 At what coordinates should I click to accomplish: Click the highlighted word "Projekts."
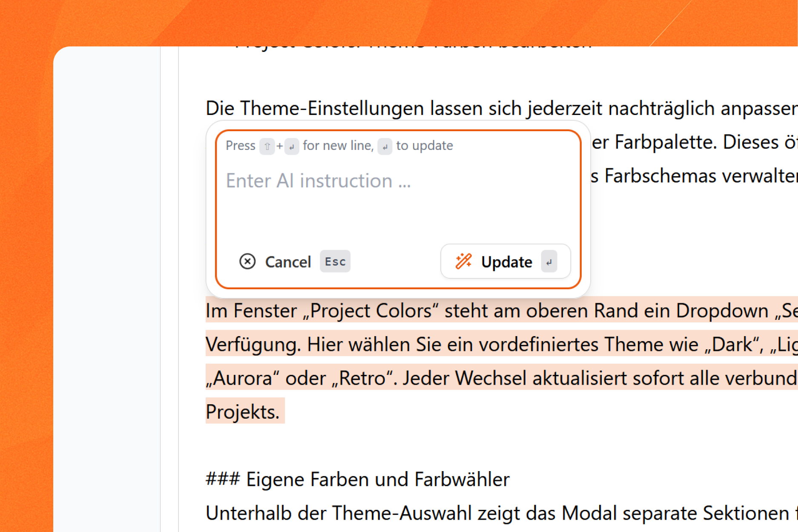click(243, 411)
